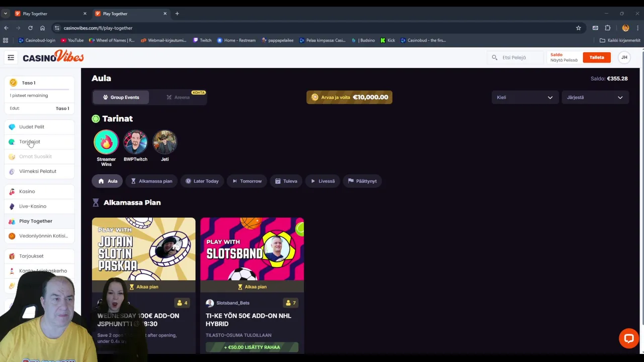644x362 pixels.
Task: Go back to the previous page
Action: click(x=6, y=28)
